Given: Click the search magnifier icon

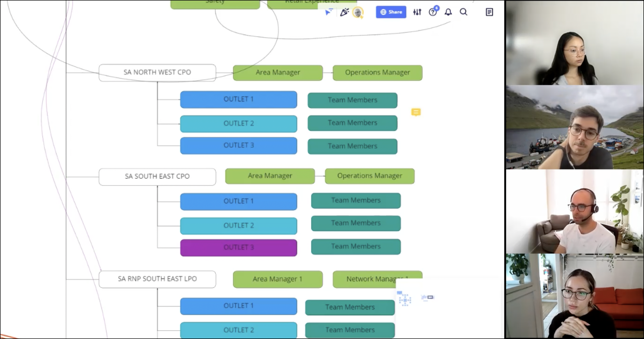Looking at the screenshot, I should pos(463,12).
